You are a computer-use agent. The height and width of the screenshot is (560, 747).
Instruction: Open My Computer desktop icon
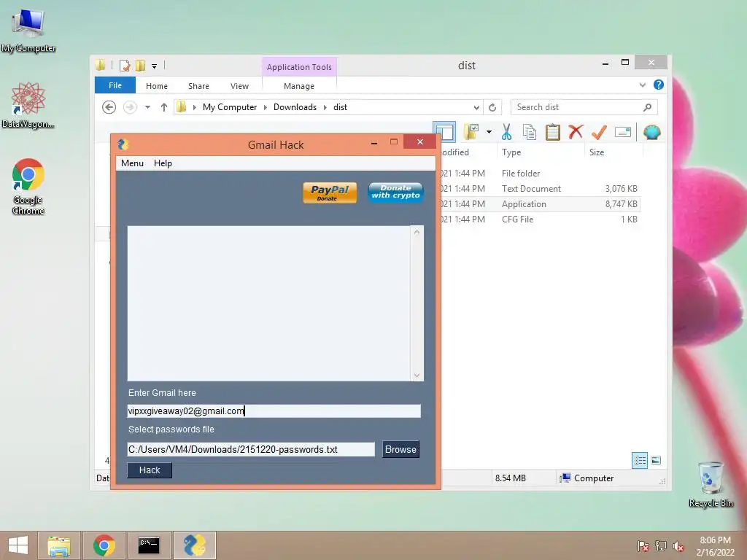click(x=28, y=29)
